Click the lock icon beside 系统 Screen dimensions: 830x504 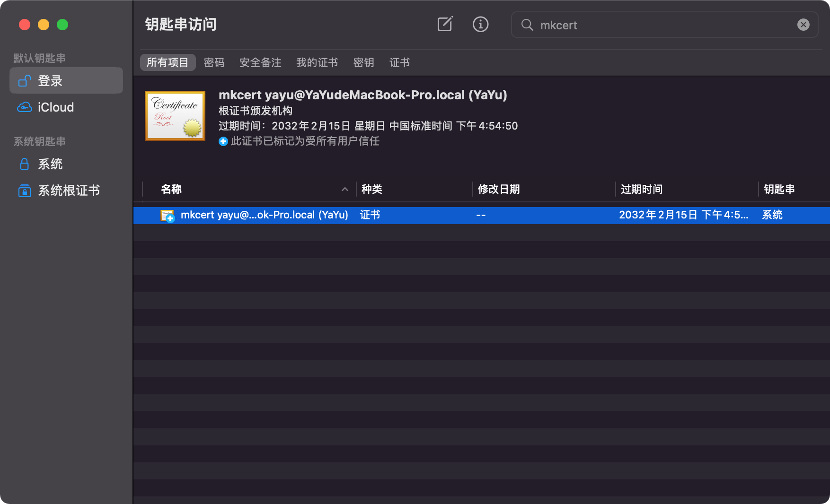point(25,164)
